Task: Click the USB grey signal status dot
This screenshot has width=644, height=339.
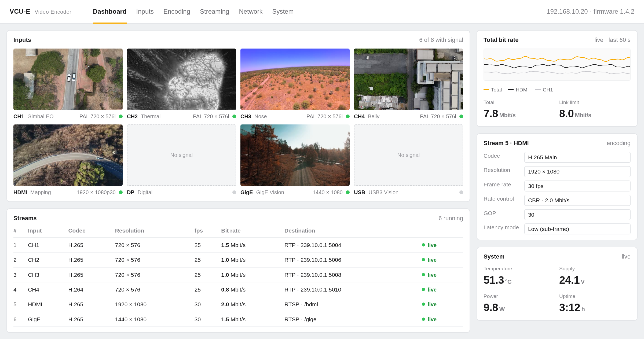Action: [461, 192]
